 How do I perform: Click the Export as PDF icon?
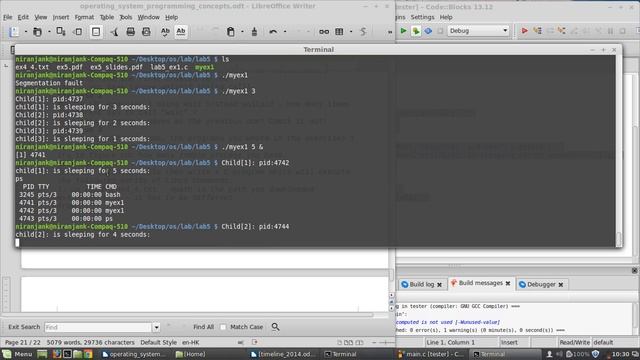[114, 31]
